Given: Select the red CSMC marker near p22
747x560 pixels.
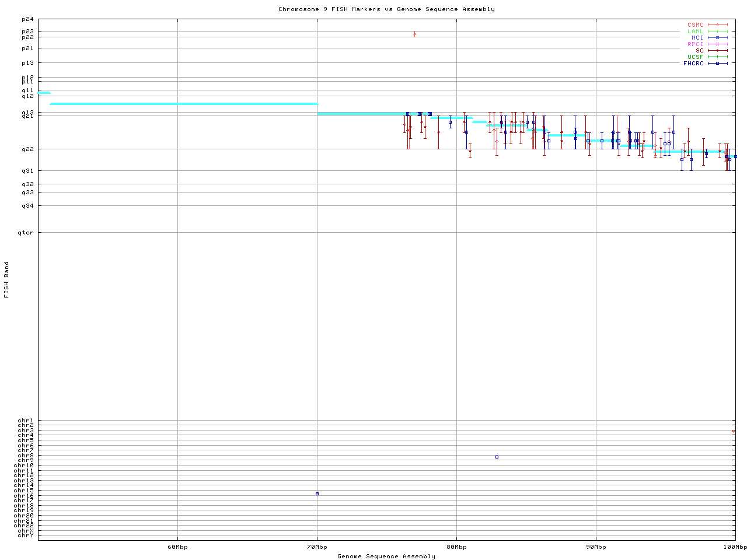Looking at the screenshot, I should (x=414, y=34).
